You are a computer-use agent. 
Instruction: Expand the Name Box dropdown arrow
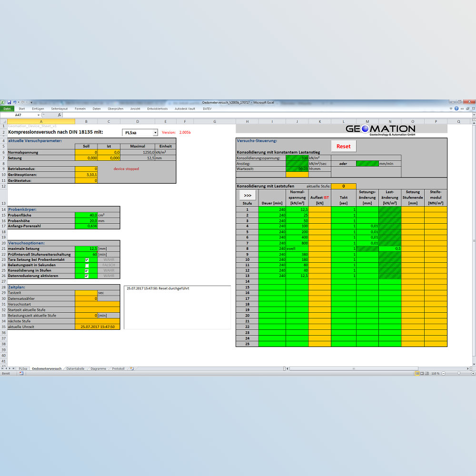[x=39, y=115]
